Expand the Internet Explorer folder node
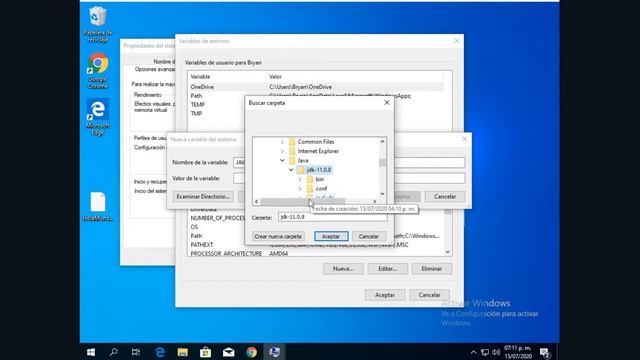This screenshot has width=640, height=360. point(282,151)
